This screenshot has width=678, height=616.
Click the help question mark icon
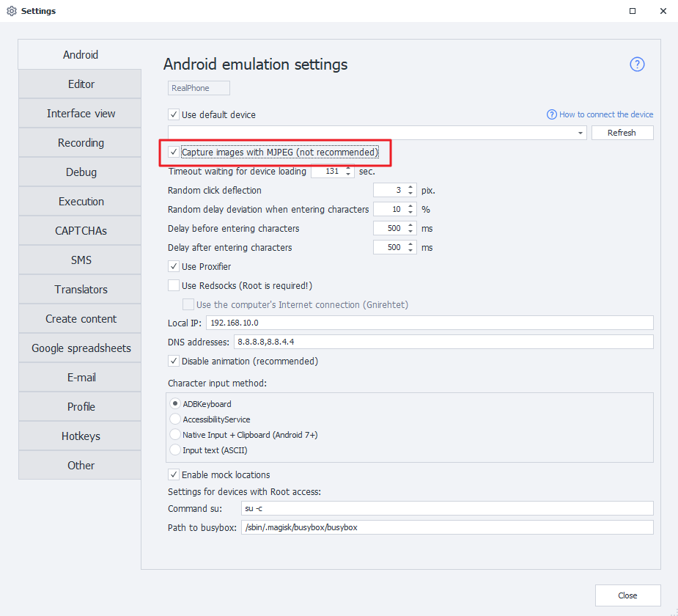(x=637, y=65)
